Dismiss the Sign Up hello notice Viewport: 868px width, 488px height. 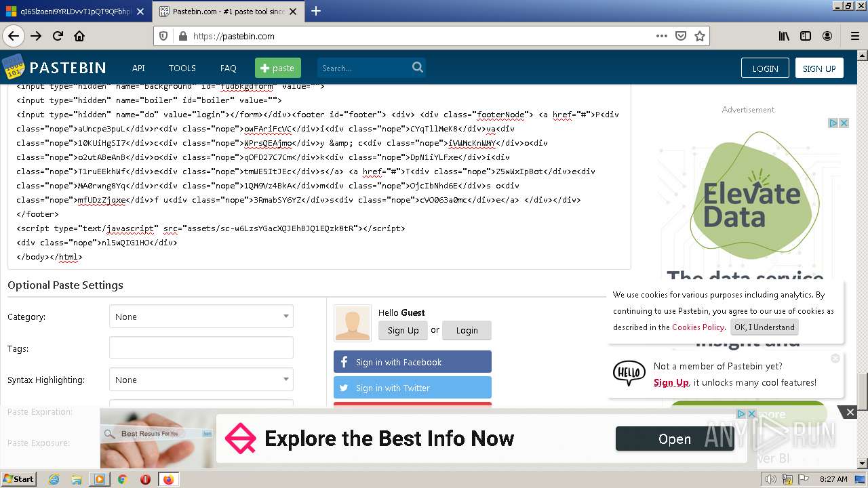[x=835, y=358]
